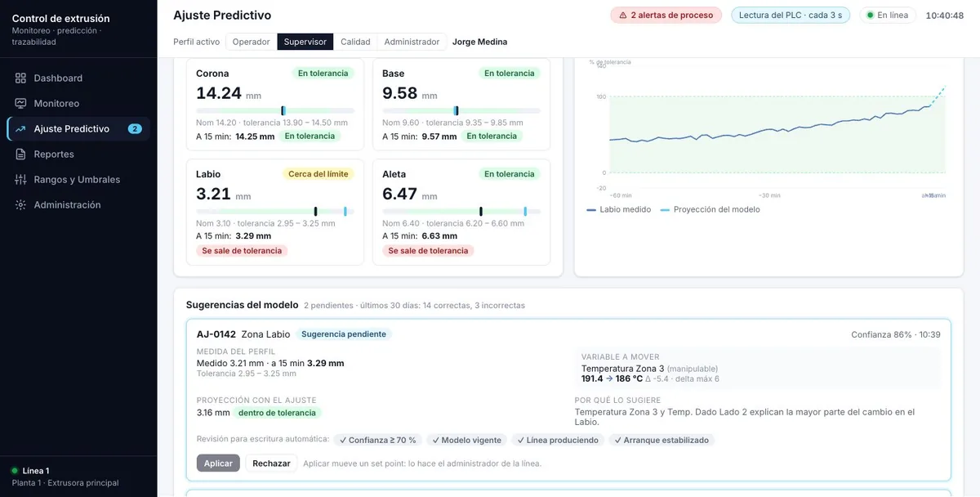Viewport: 980px width, 497px height.
Task: Open the 2 alertas de proceso badge
Action: coord(666,15)
